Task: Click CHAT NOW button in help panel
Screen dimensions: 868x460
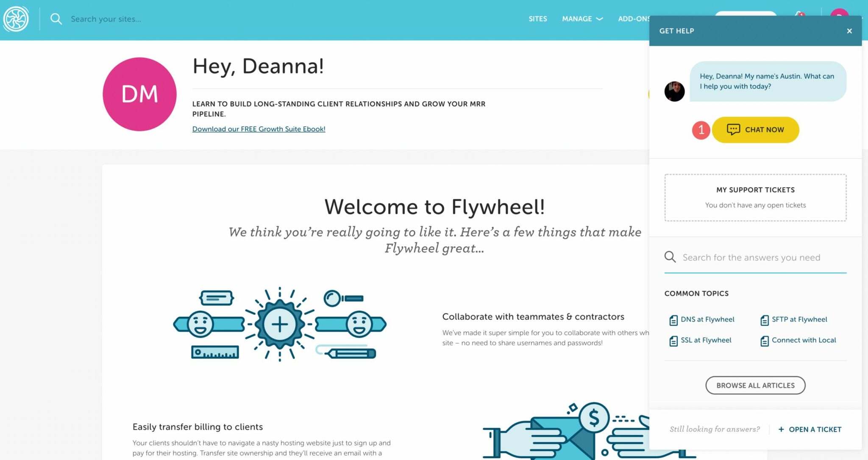Action: (x=756, y=130)
